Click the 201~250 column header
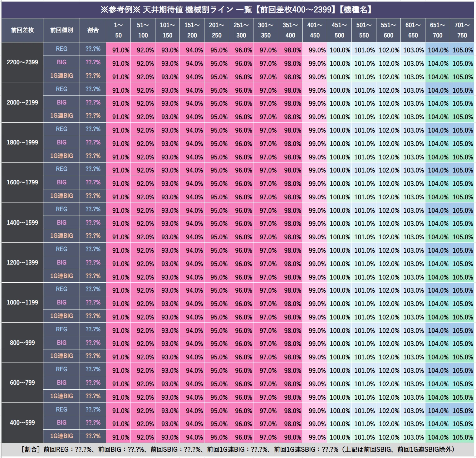This screenshot has width=476, height=458. pyautogui.click(x=217, y=30)
